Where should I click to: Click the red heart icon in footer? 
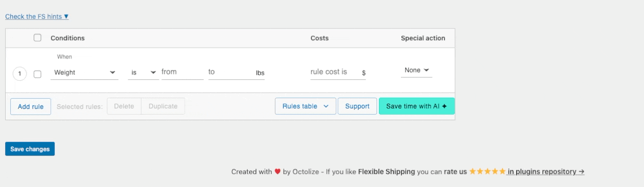pyautogui.click(x=277, y=172)
